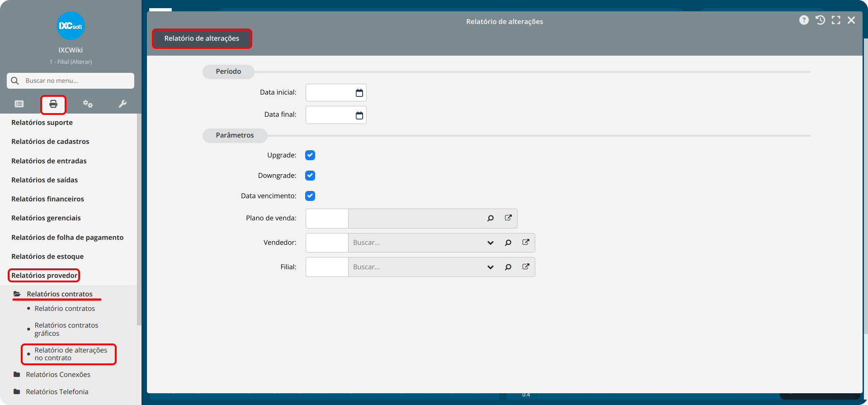Click the menu search magnifier icon
This screenshot has height=405, width=868.
point(15,81)
